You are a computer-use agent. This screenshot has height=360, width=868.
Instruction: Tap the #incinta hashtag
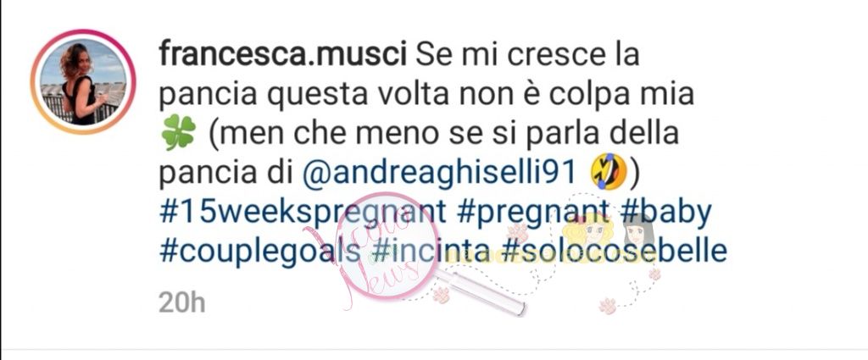pos(431,250)
